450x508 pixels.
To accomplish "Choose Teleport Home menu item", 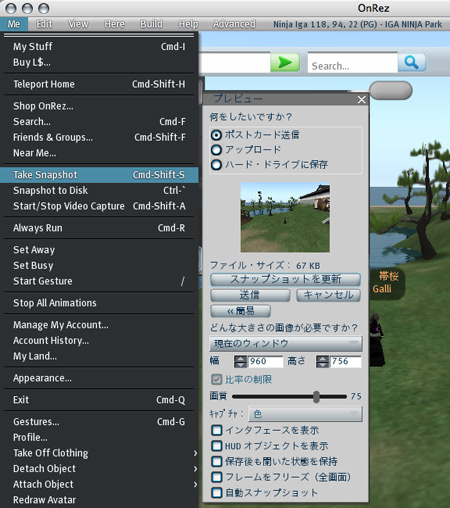I will pyautogui.click(x=99, y=84).
